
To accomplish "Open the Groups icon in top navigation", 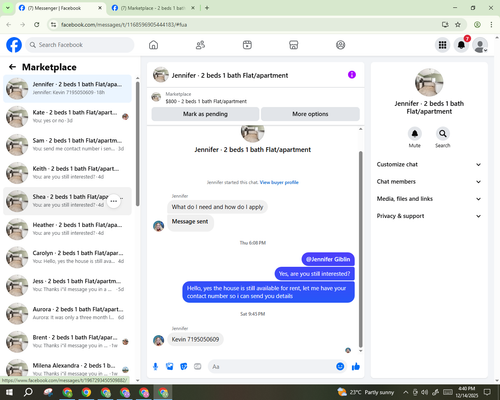I will pyautogui.click(x=340, y=45).
